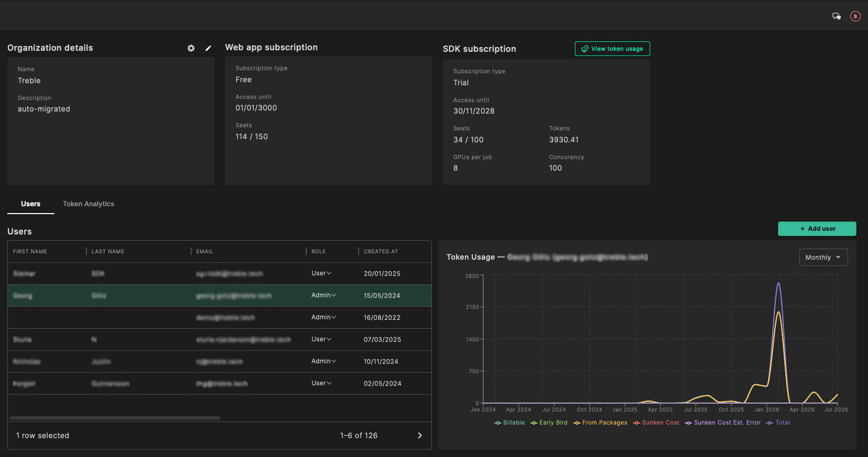The image size is (868, 457).
Task: Click the peak of the Total line
Action: (778, 283)
